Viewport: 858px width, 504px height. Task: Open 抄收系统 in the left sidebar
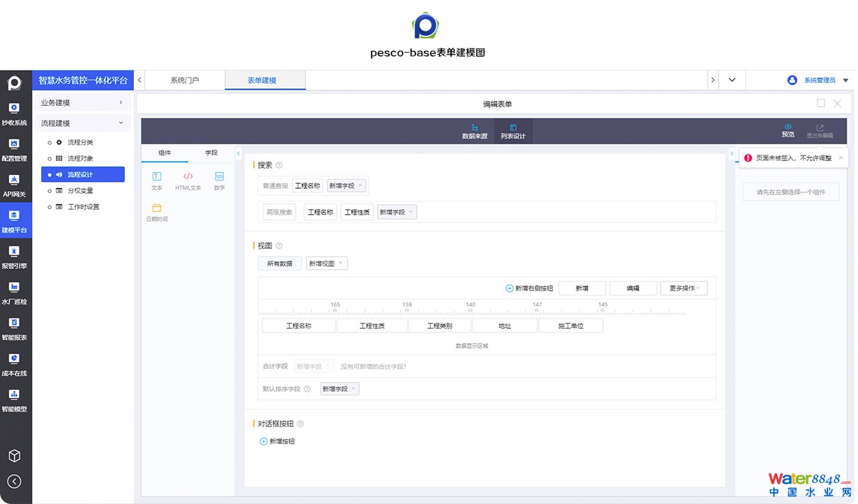click(14, 114)
